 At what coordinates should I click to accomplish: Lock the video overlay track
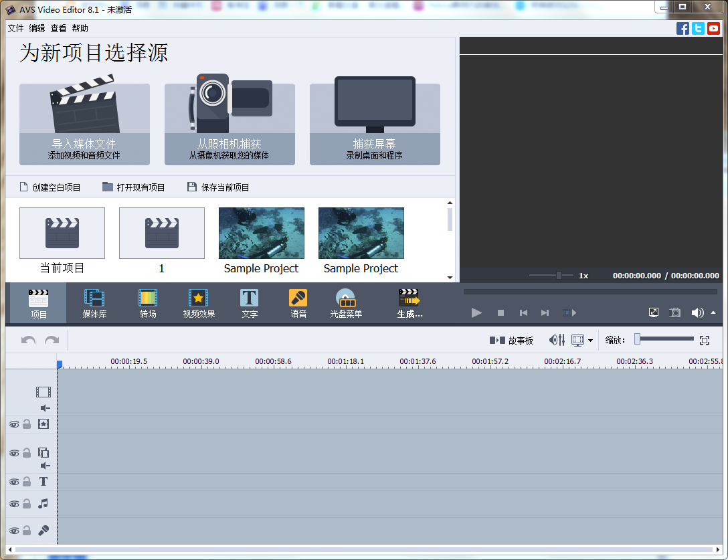click(x=27, y=453)
